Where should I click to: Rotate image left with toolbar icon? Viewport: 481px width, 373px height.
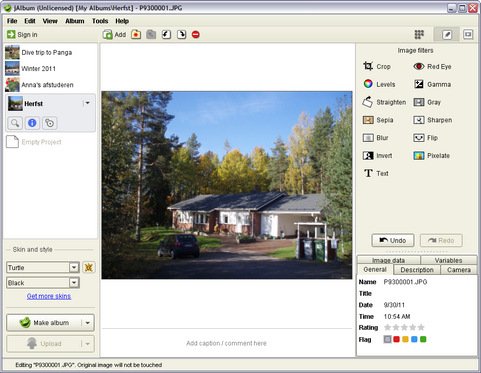click(166, 34)
